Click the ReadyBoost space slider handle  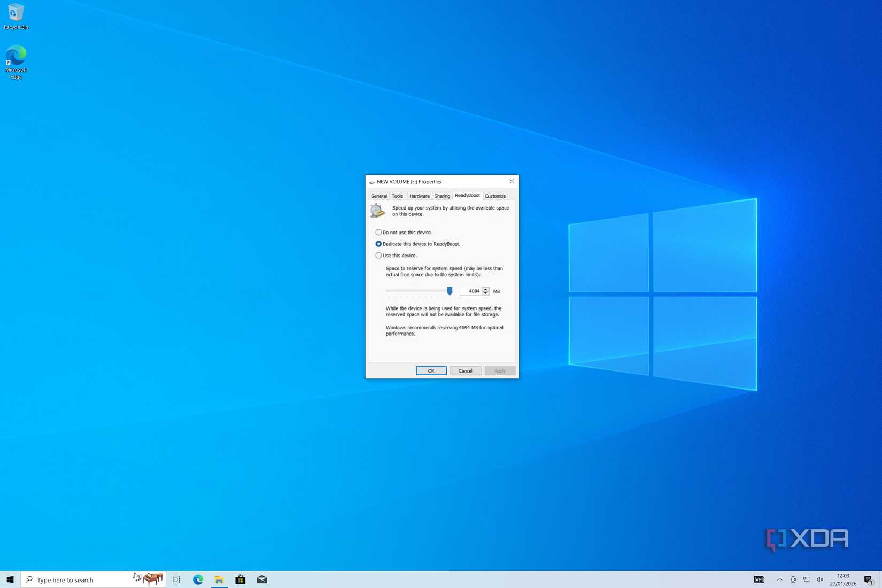(x=450, y=291)
